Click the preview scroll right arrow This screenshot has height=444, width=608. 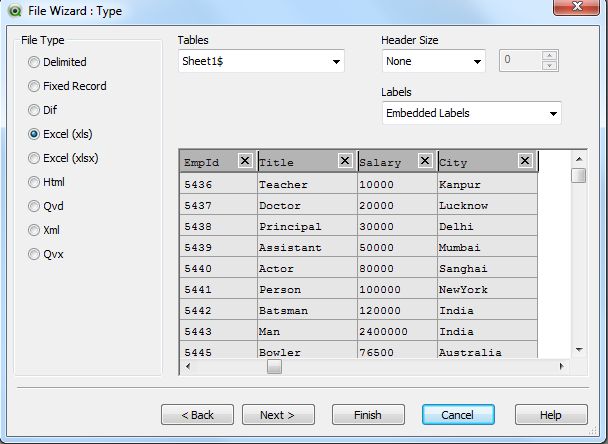561,366
